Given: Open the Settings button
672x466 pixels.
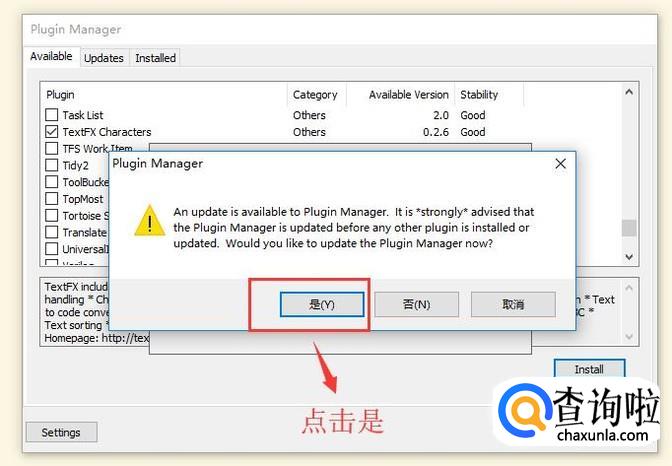Looking at the screenshot, I should pyautogui.click(x=61, y=432).
